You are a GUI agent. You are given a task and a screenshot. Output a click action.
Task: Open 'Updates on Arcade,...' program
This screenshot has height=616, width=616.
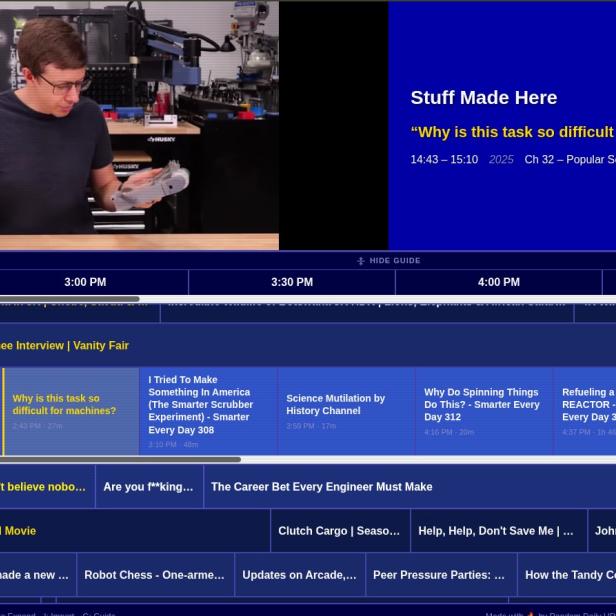300,575
